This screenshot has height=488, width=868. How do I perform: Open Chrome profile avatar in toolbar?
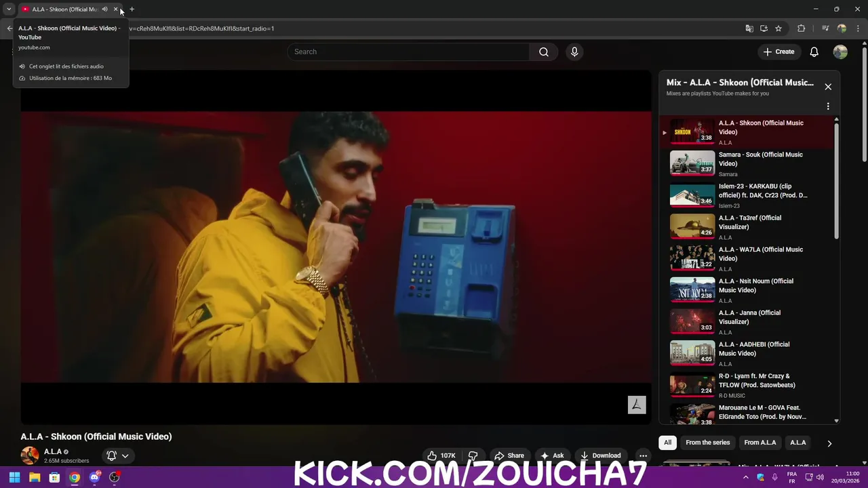pyautogui.click(x=842, y=28)
